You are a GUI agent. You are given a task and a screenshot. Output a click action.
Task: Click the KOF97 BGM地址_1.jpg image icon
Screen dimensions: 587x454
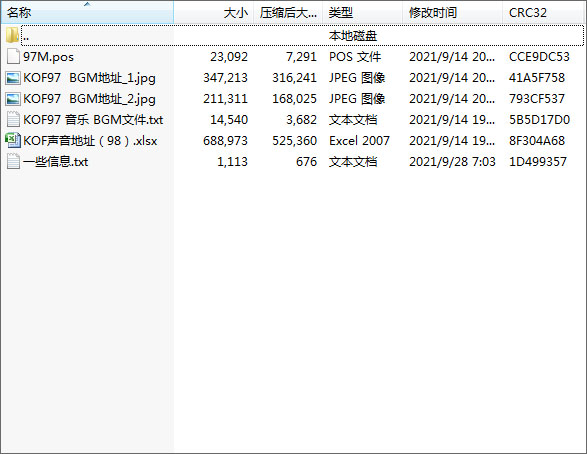coord(13,77)
